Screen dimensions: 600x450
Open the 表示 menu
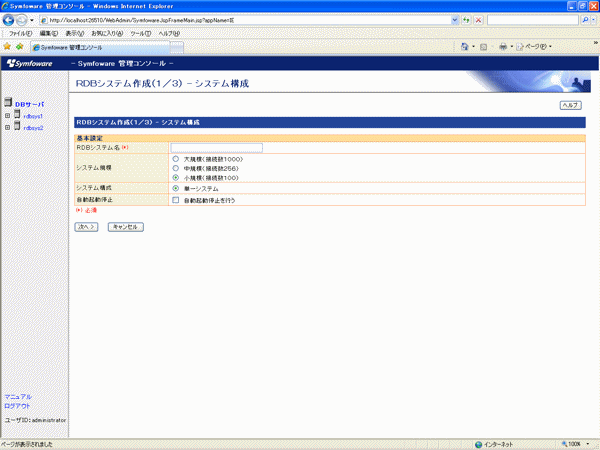pyautogui.click(x=75, y=34)
